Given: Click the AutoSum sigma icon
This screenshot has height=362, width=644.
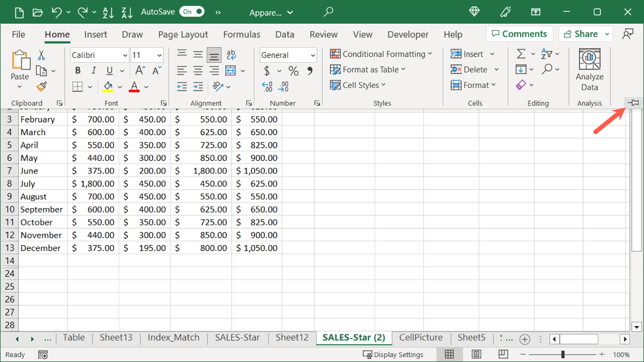Looking at the screenshot, I should 521,54.
